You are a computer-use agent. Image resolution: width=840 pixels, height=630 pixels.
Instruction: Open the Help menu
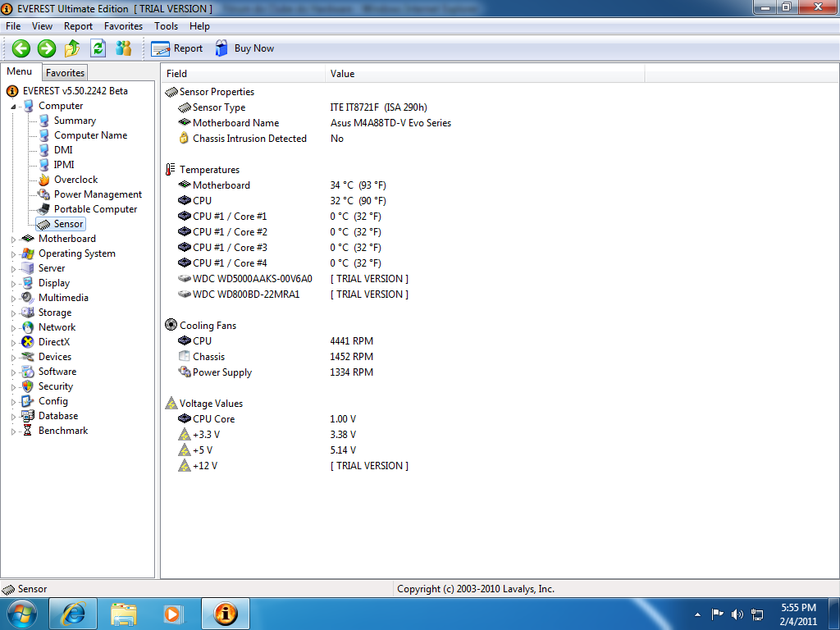tap(199, 25)
